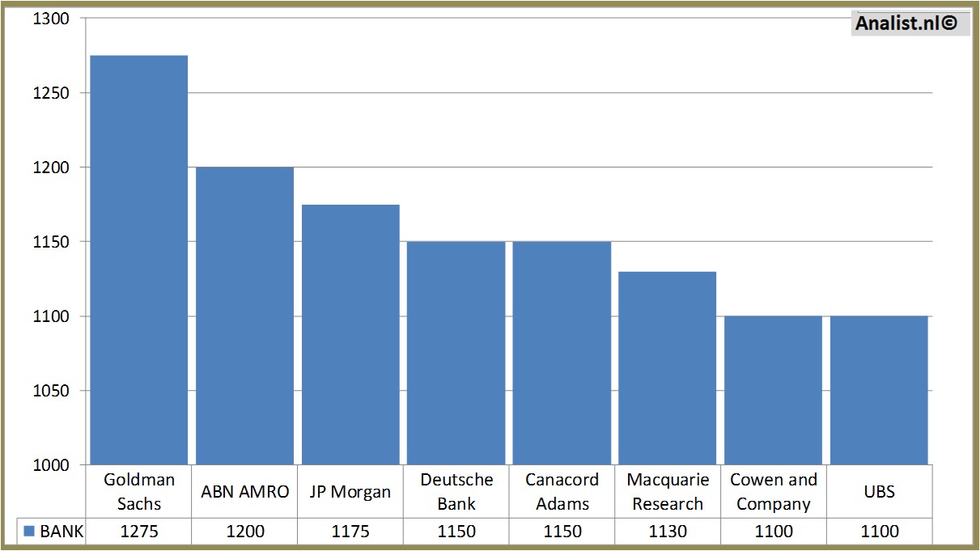Screen dimensions: 980x551
Task: Click the Goldman Sachs category label
Action: click(139, 492)
